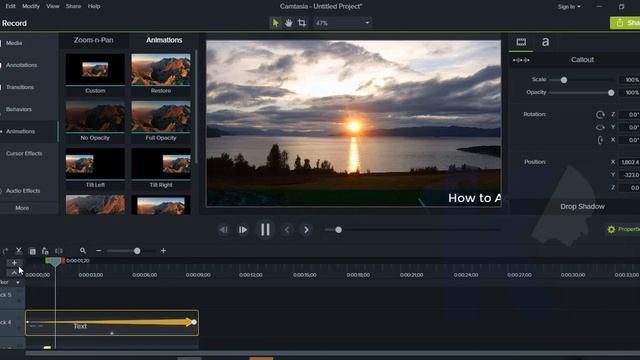Jump to previous marker arrow
640x360 pixels.
click(287, 230)
